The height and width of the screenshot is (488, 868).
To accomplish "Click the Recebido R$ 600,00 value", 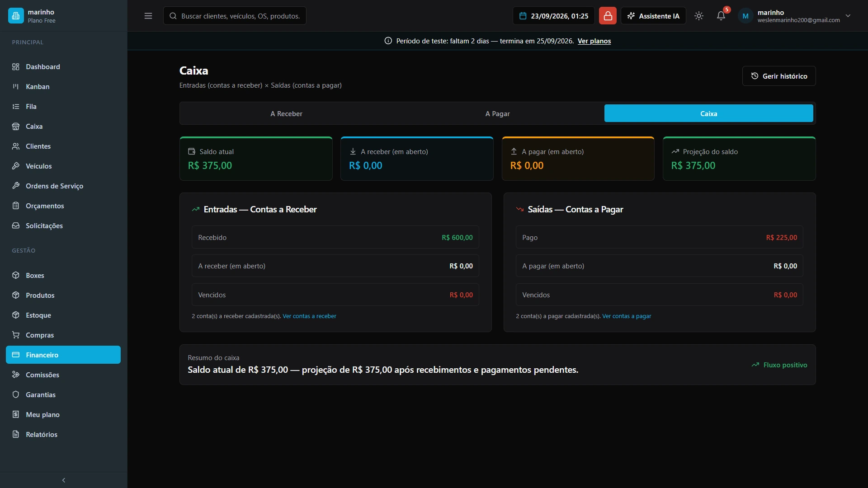I will pos(457,238).
